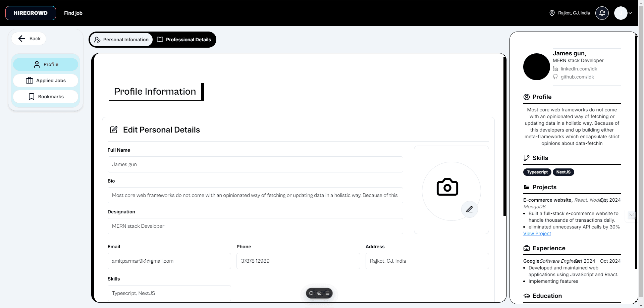Click into the Email field

[x=169, y=261]
